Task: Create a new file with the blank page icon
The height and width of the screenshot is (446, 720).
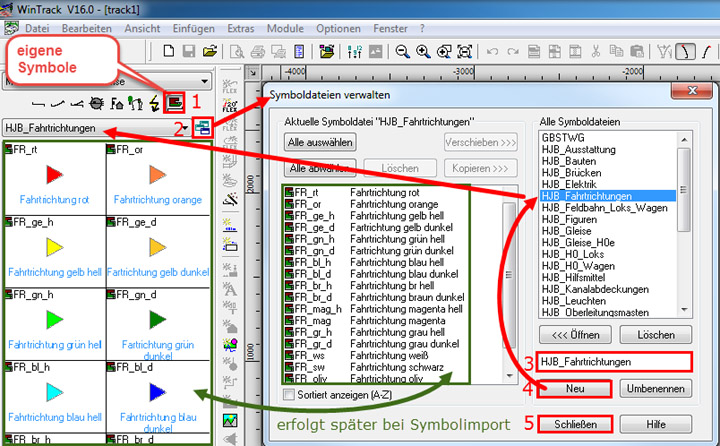Action: coord(169,51)
